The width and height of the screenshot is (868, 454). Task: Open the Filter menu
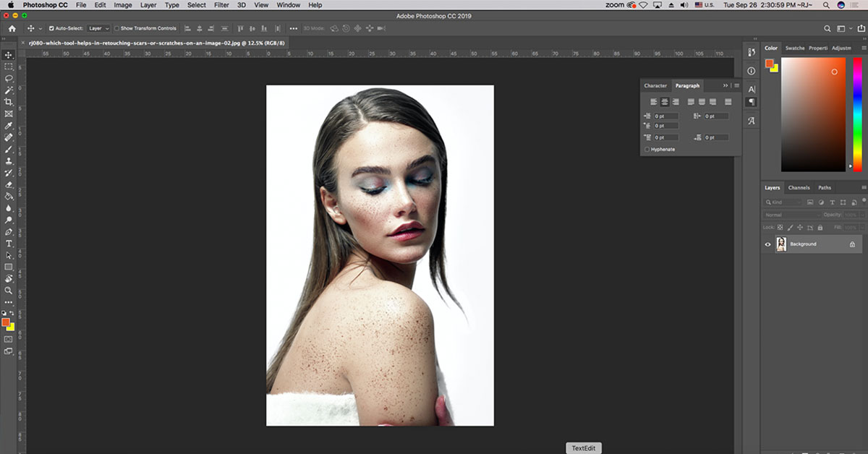point(221,5)
